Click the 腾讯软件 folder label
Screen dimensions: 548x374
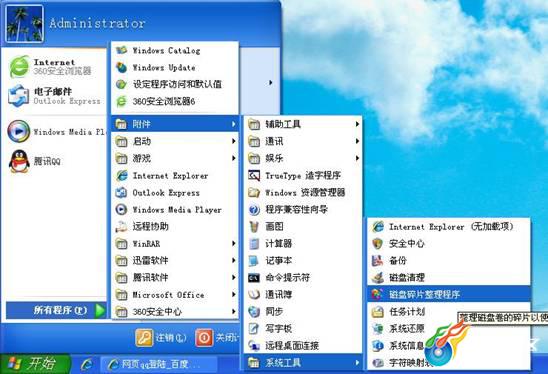[150, 278]
